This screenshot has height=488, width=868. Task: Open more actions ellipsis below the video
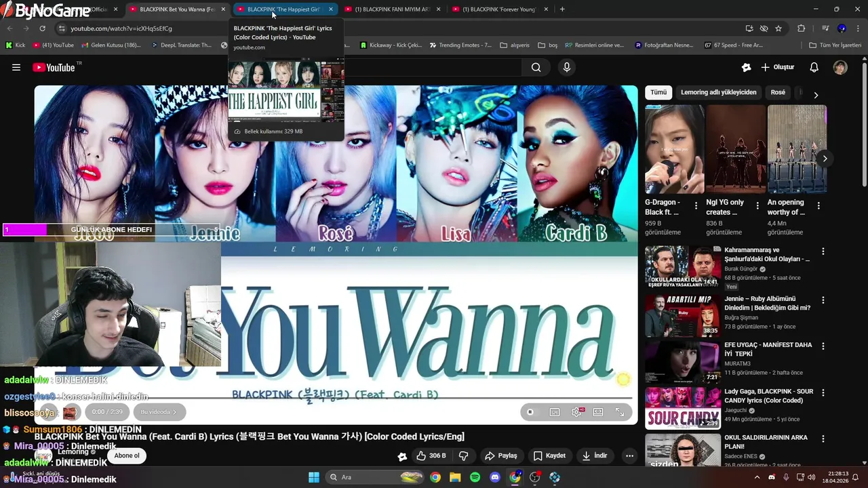(629, 455)
